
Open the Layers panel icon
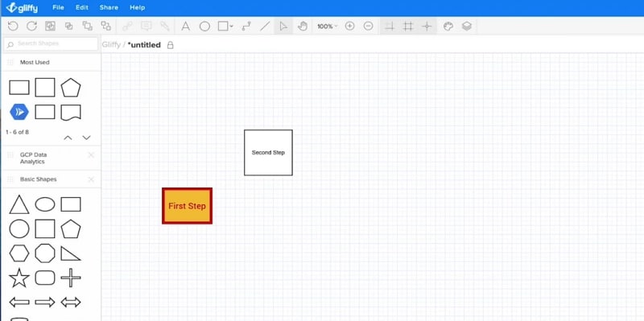click(467, 27)
